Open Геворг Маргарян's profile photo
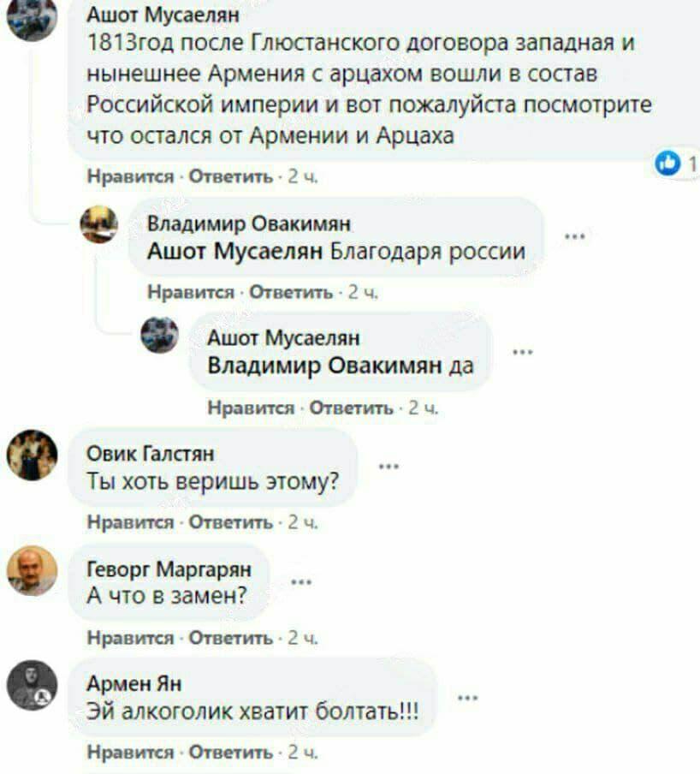Screen dimensions: 700x774 pyautogui.click(x=32, y=570)
